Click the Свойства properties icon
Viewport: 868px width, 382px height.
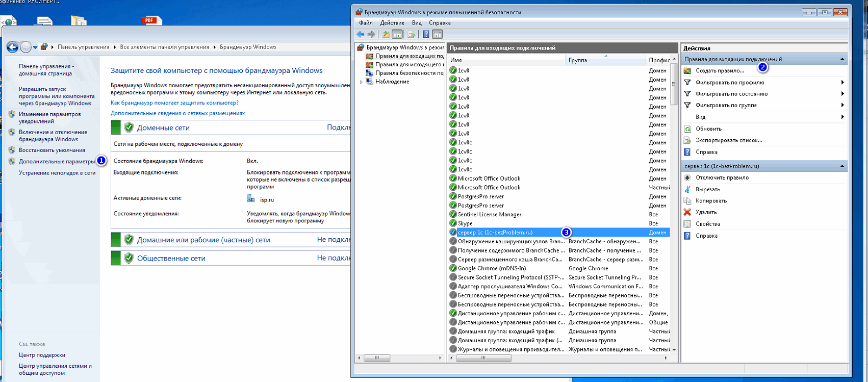[687, 224]
